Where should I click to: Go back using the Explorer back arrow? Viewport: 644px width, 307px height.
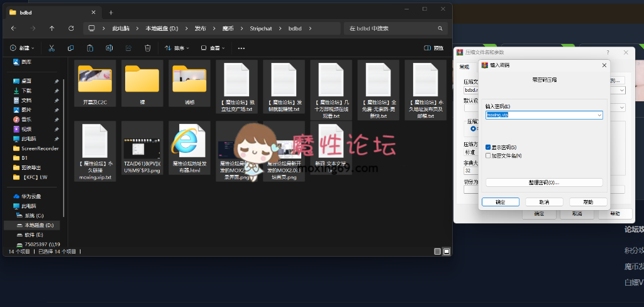[x=13, y=28]
